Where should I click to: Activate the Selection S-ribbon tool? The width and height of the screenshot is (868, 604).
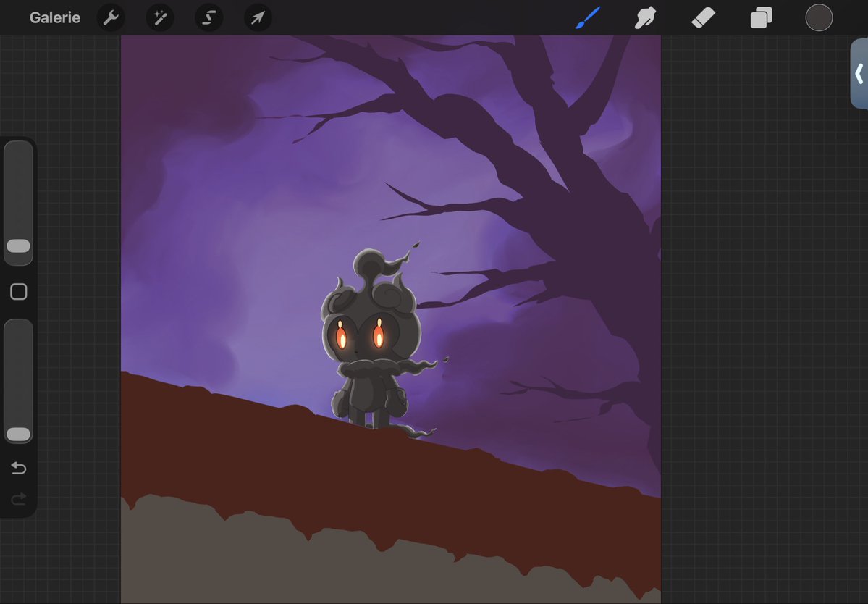tap(208, 17)
